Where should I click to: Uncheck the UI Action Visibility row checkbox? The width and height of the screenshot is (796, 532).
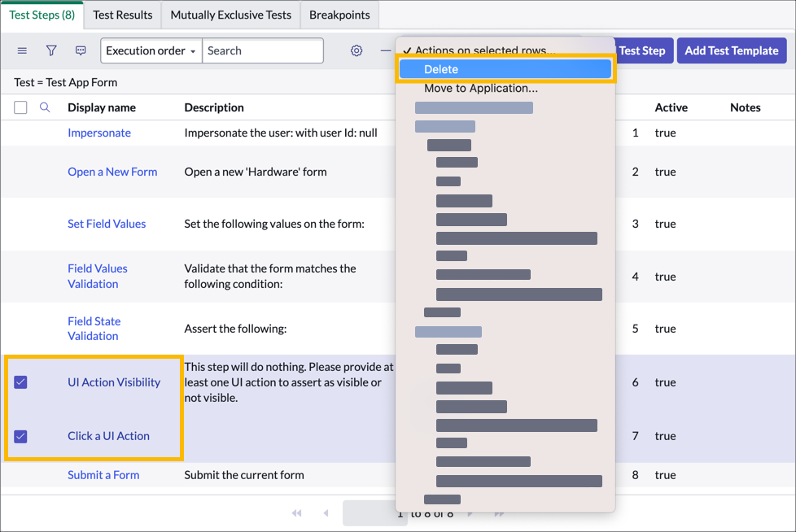[21, 382]
